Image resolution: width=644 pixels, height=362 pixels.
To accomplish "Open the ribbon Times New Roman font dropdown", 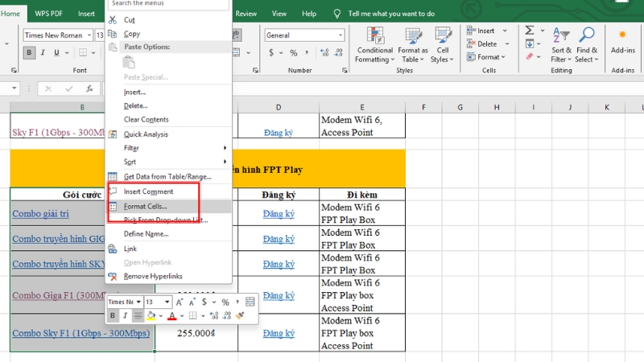I will point(88,35).
